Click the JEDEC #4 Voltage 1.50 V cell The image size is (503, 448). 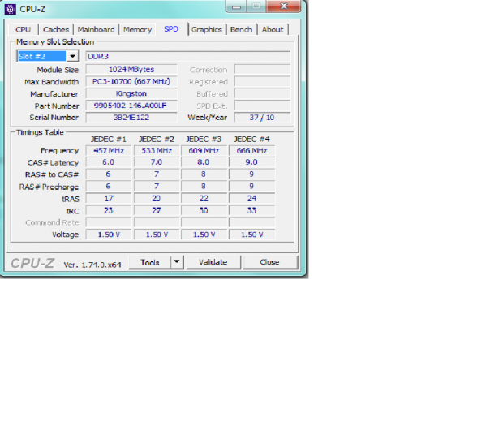coord(251,235)
